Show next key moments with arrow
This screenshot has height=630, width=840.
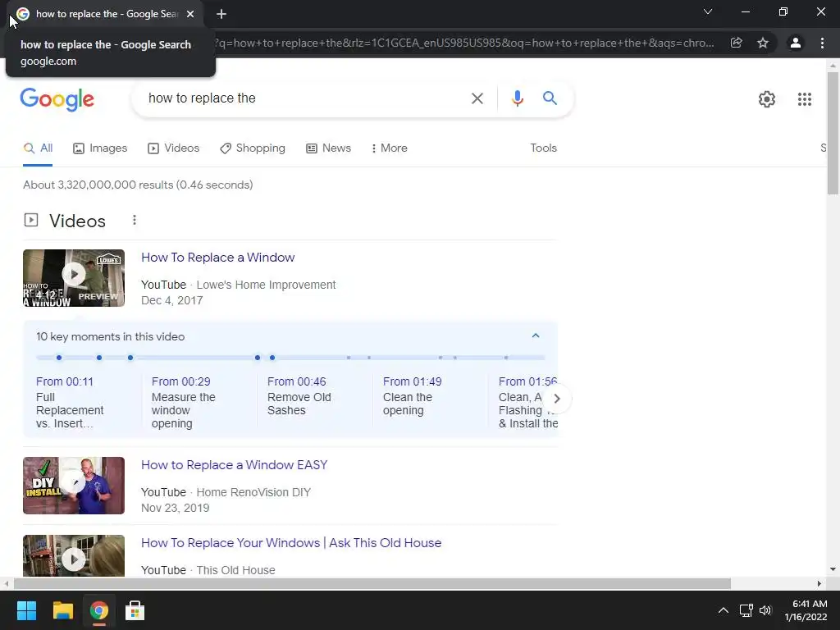[x=557, y=399]
